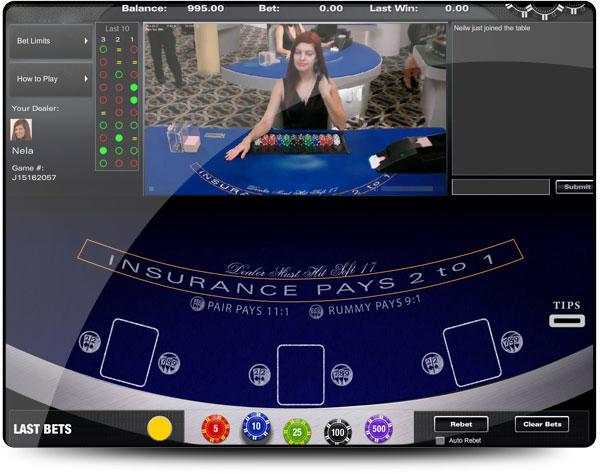Select the red 5 chip
Viewport: 600px width, 474px height.
point(216,429)
